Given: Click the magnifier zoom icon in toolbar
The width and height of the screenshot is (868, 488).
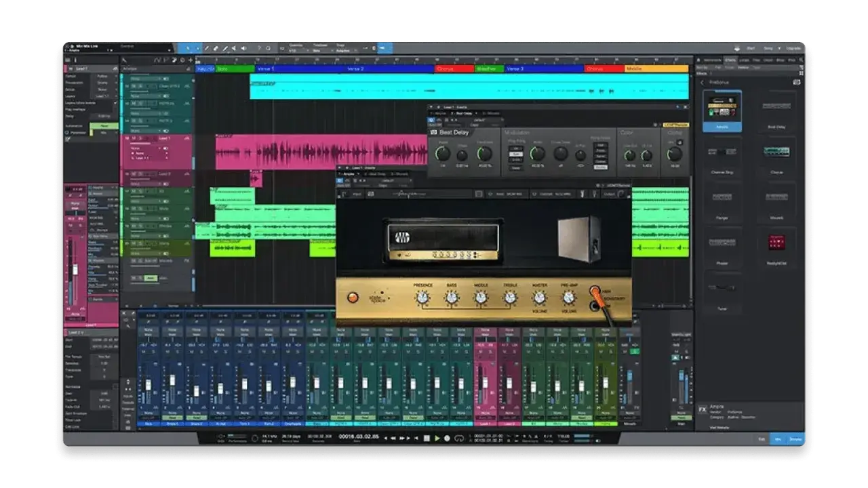Looking at the screenshot, I should point(269,49).
